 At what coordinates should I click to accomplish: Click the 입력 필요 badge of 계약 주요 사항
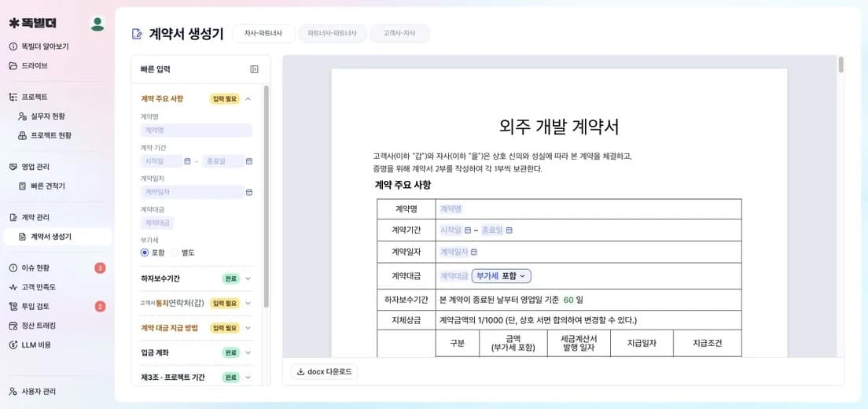(x=225, y=99)
